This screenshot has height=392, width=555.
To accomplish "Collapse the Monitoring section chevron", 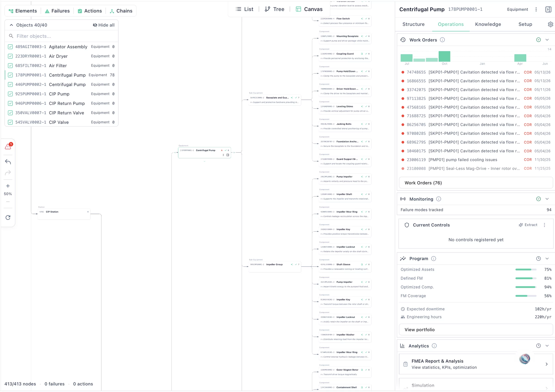I will pyautogui.click(x=547, y=199).
